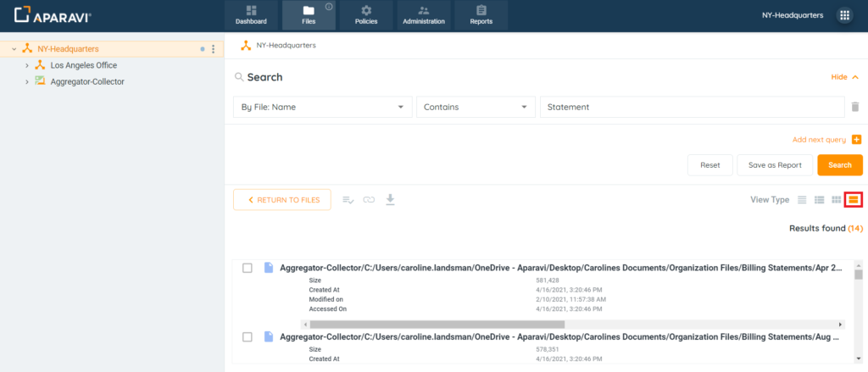Image resolution: width=868 pixels, height=372 pixels.
Task: Switch to plain list view type
Action: [802, 200]
